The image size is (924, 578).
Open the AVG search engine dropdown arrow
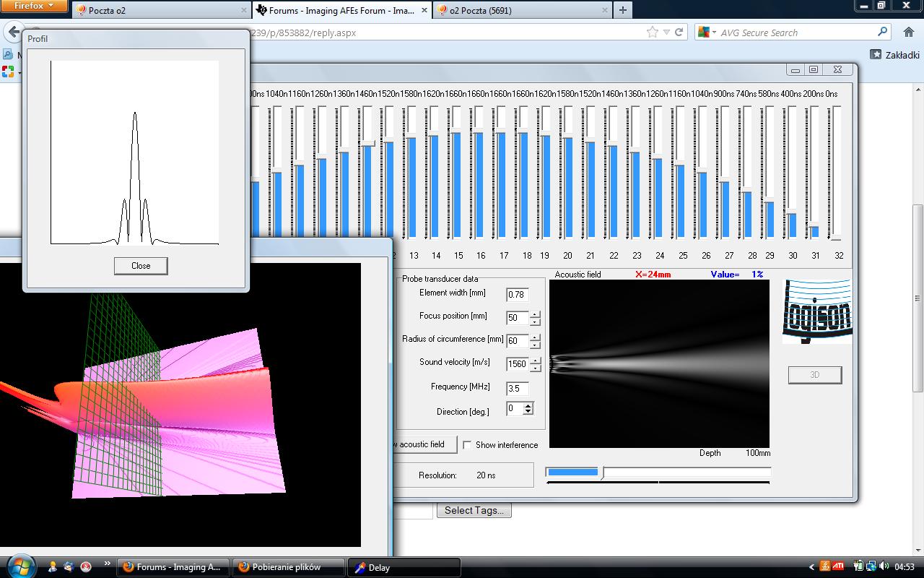click(714, 33)
